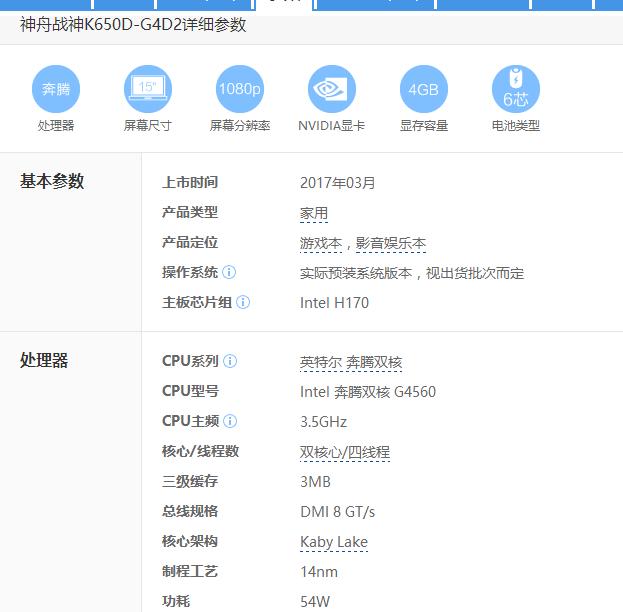Click the 奔腾 processor circle icon
Image resolution: width=623 pixels, height=612 pixels.
tap(56, 89)
